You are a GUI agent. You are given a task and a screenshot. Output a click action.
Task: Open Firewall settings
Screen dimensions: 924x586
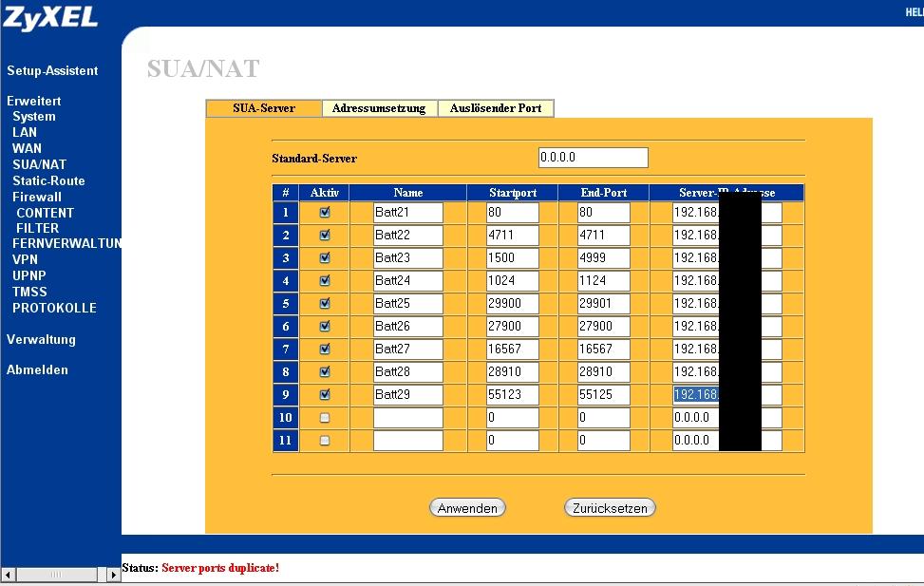click(x=37, y=197)
